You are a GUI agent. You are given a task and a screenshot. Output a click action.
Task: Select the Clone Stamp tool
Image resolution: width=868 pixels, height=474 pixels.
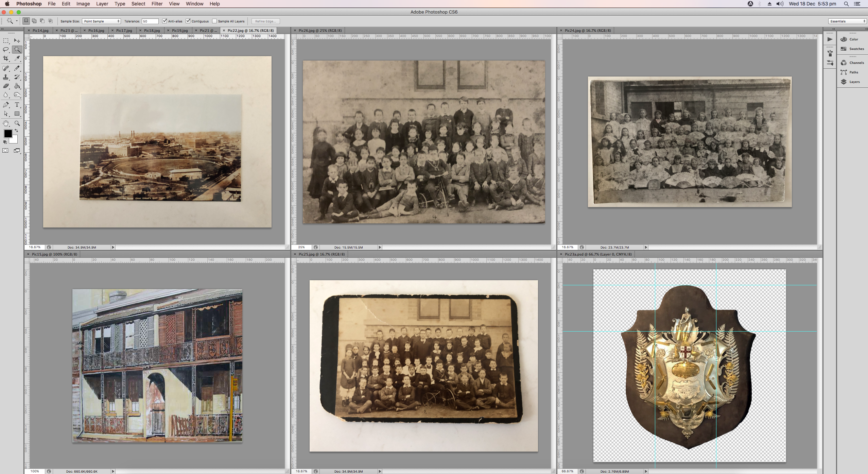click(6, 77)
